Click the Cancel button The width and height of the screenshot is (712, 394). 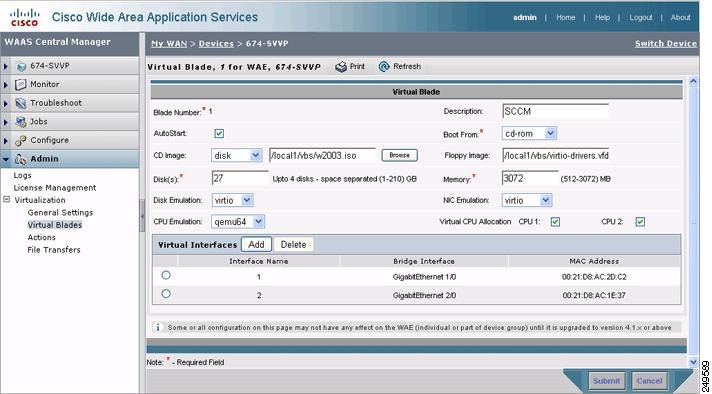pyautogui.click(x=649, y=380)
